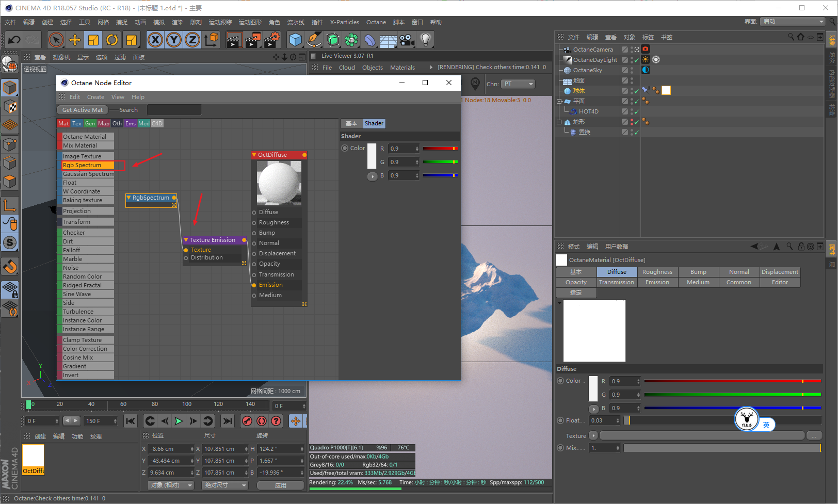Screen dimensions: 838x504
Task: Add a Cube primitive object
Action: (x=296, y=40)
